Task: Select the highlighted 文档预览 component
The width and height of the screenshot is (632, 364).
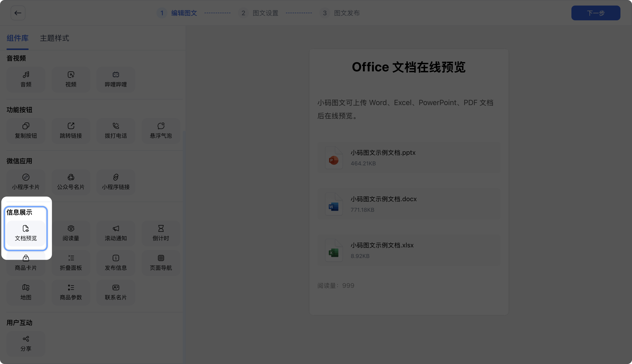Action: tap(26, 233)
